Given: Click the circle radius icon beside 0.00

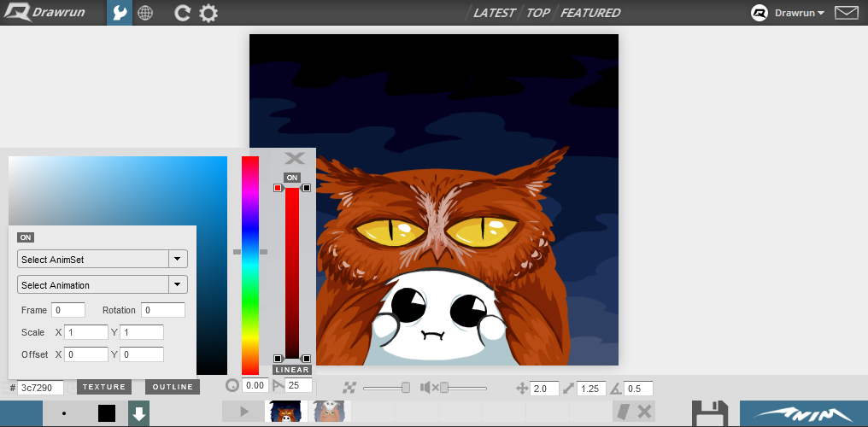Looking at the screenshot, I should pos(232,385).
